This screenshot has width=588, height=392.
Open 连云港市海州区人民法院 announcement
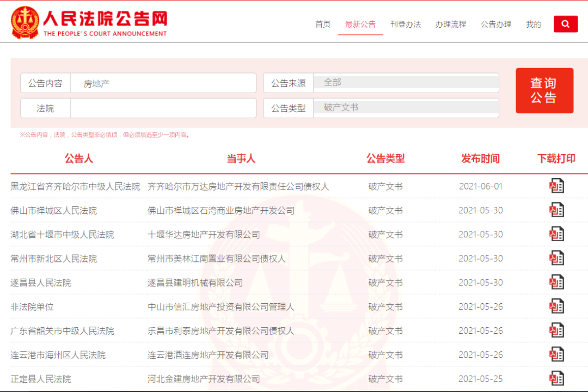point(58,354)
